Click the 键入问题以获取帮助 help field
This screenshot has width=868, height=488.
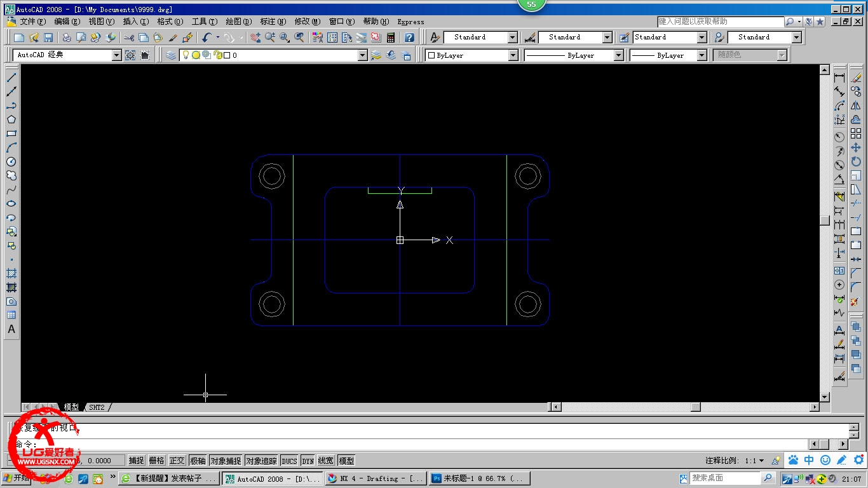[721, 22]
